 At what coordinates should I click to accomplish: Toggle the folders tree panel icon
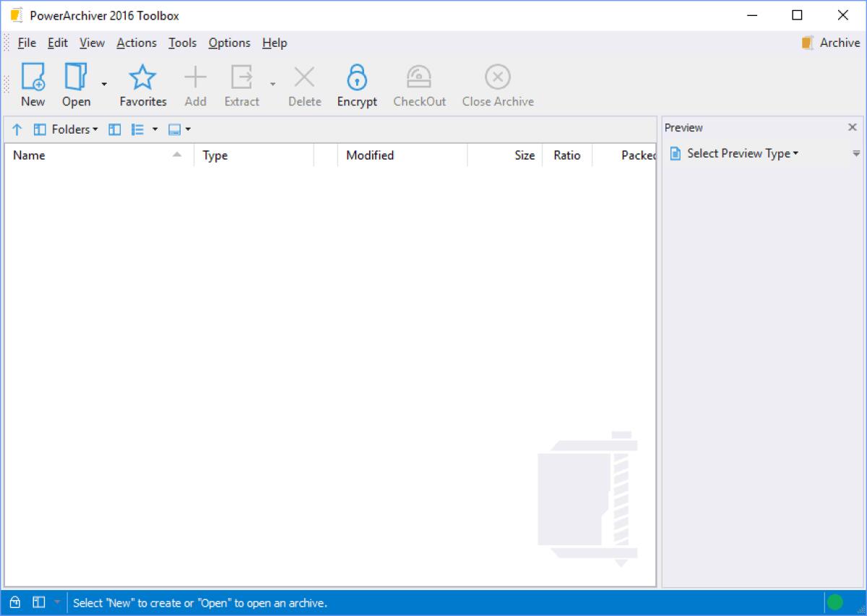point(40,129)
